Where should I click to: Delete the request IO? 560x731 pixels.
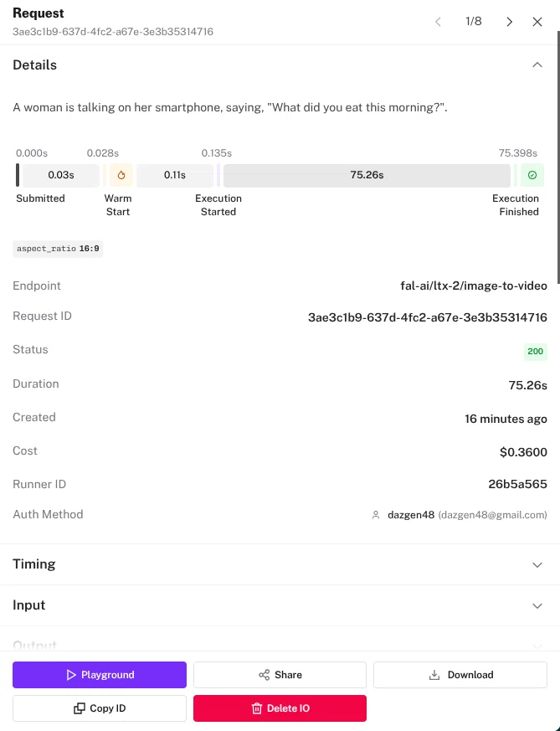[280, 708]
